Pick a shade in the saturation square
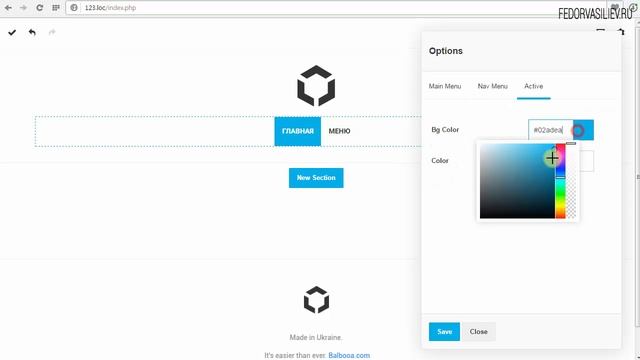The image size is (640, 360). (x=517, y=181)
